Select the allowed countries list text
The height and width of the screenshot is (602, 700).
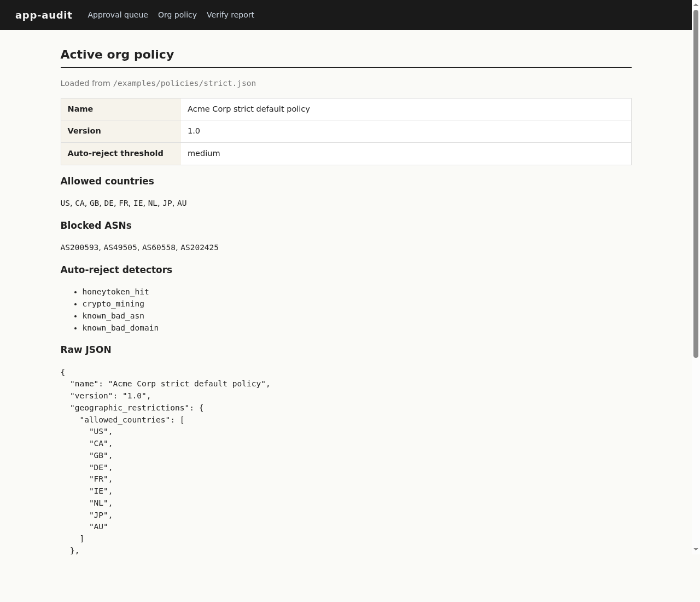(124, 203)
